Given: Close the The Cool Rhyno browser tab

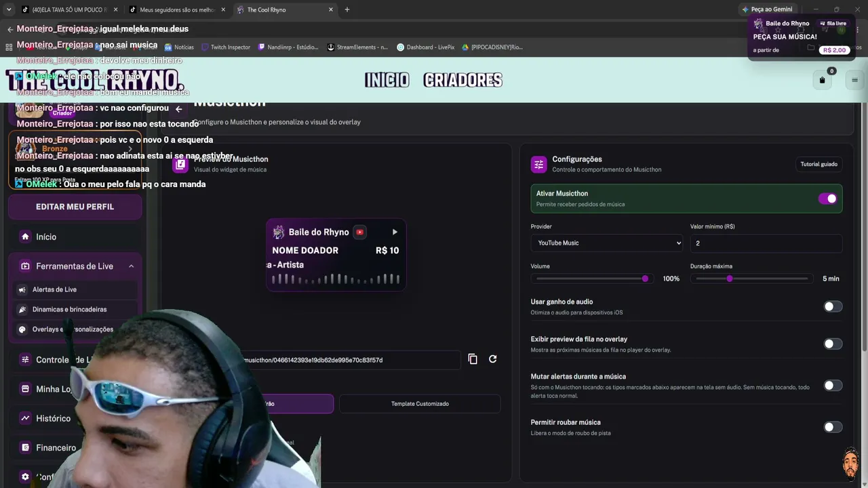Looking at the screenshot, I should pos(331,9).
